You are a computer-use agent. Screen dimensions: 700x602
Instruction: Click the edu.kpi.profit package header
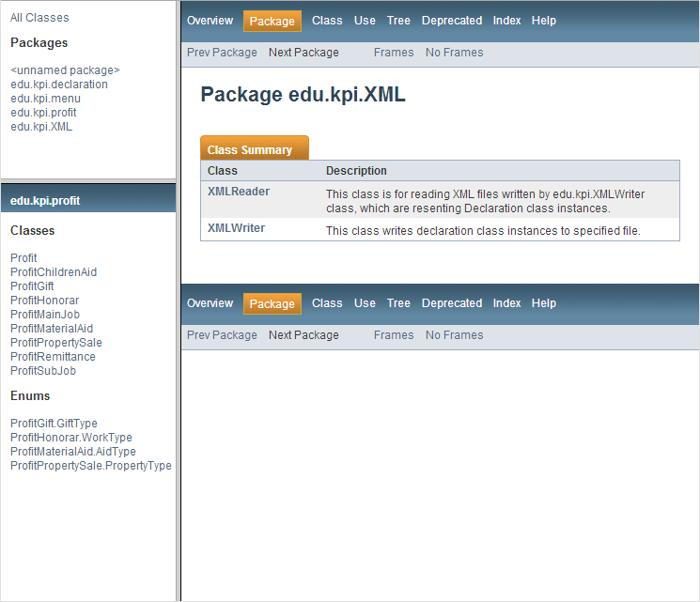coord(45,201)
